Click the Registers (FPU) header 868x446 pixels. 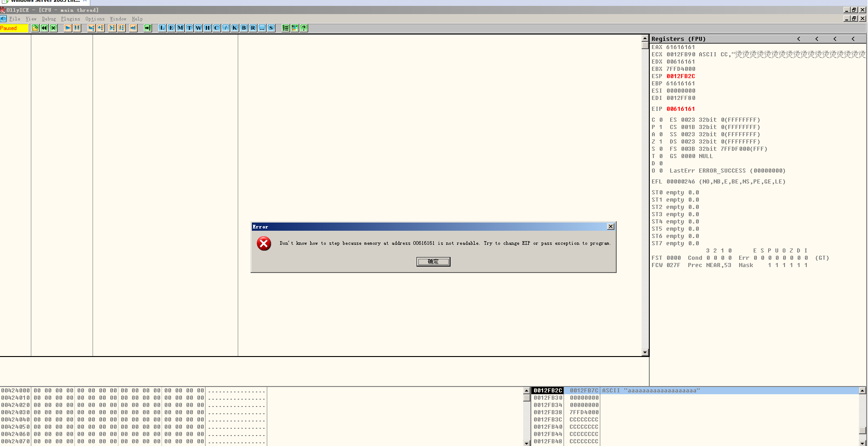coord(678,39)
